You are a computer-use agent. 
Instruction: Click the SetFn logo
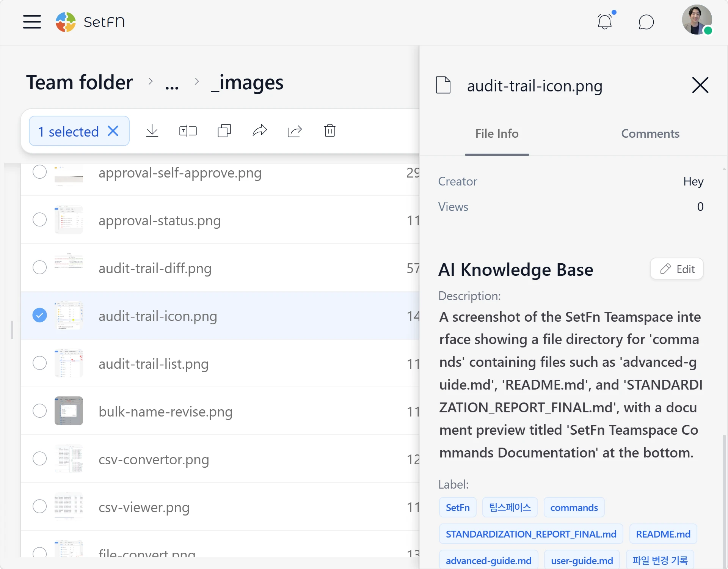coord(90,22)
